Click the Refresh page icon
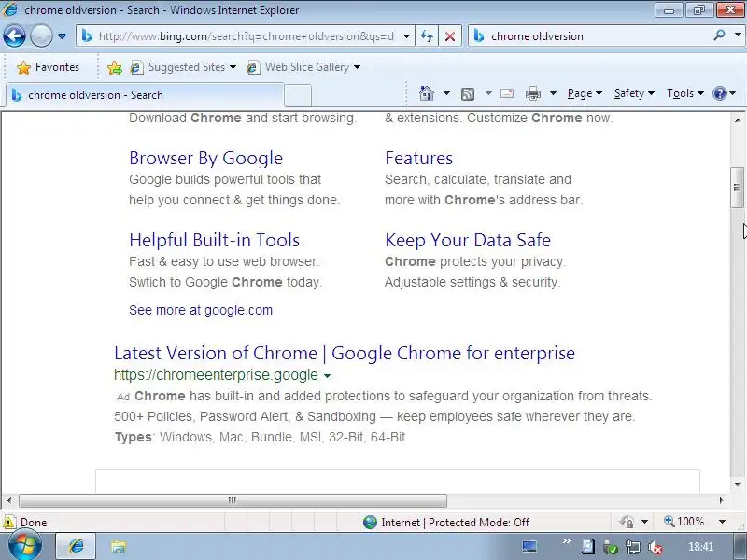 427,36
